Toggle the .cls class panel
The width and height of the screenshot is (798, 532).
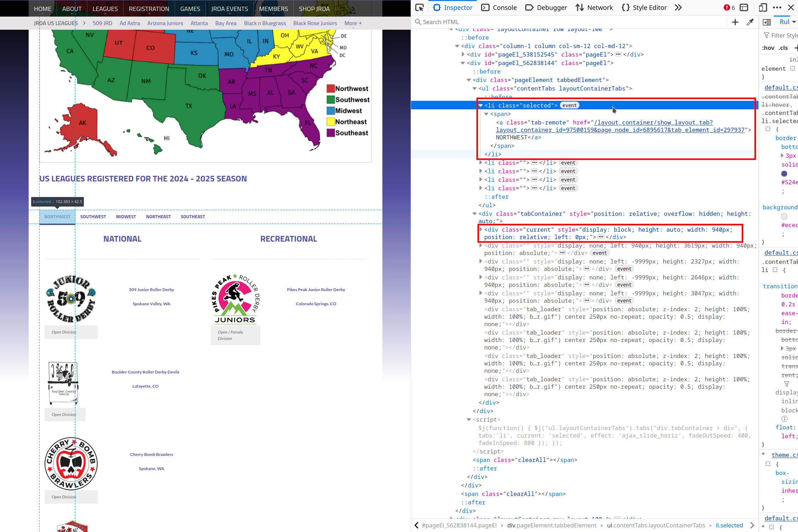click(783, 48)
